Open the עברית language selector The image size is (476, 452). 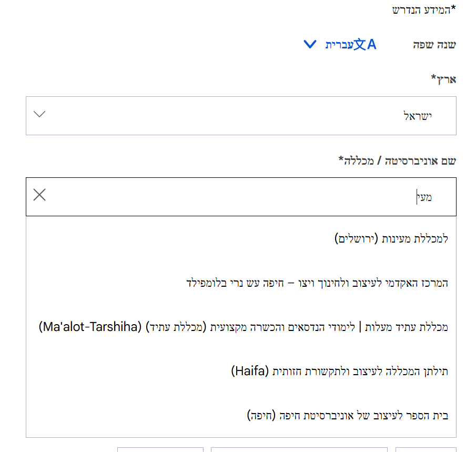coord(339,44)
